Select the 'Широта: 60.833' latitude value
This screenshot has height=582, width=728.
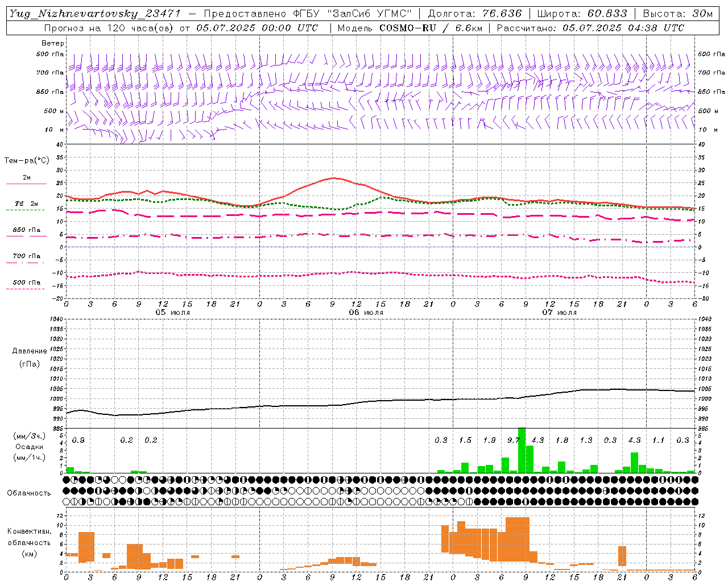(x=582, y=14)
